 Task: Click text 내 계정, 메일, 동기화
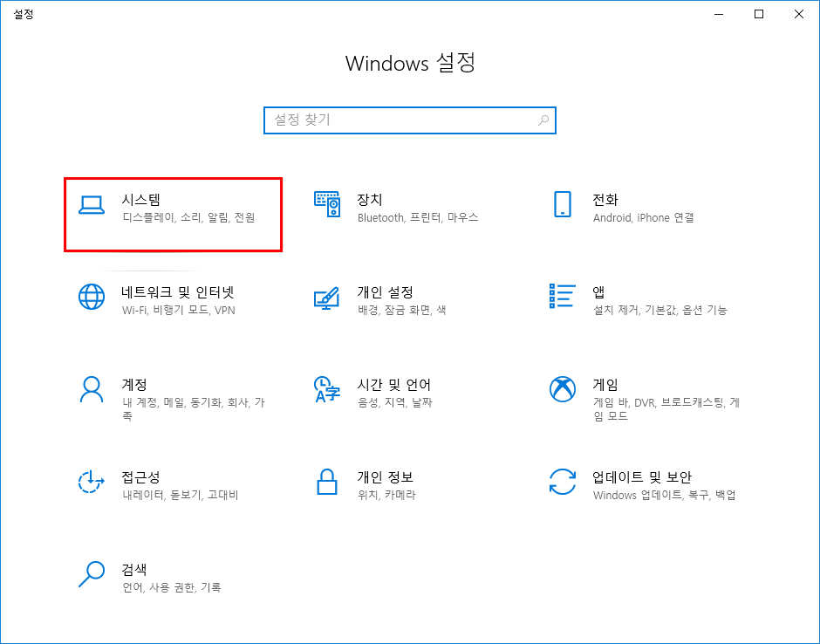[172, 402]
